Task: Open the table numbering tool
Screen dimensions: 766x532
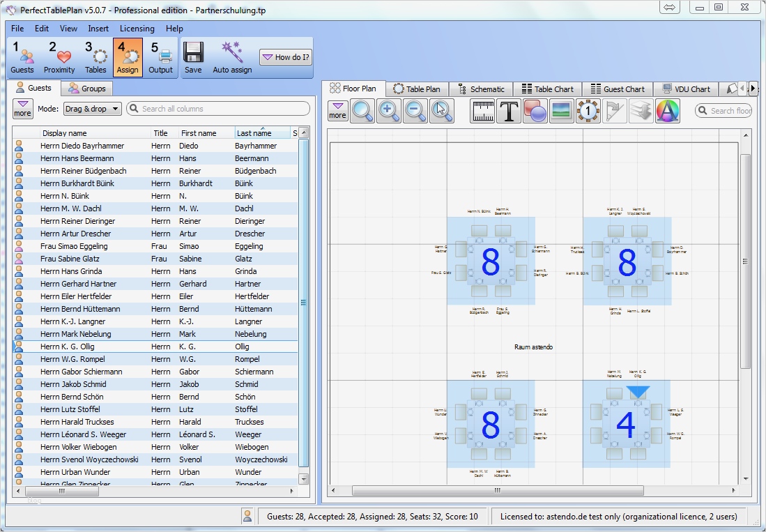Action: point(588,112)
